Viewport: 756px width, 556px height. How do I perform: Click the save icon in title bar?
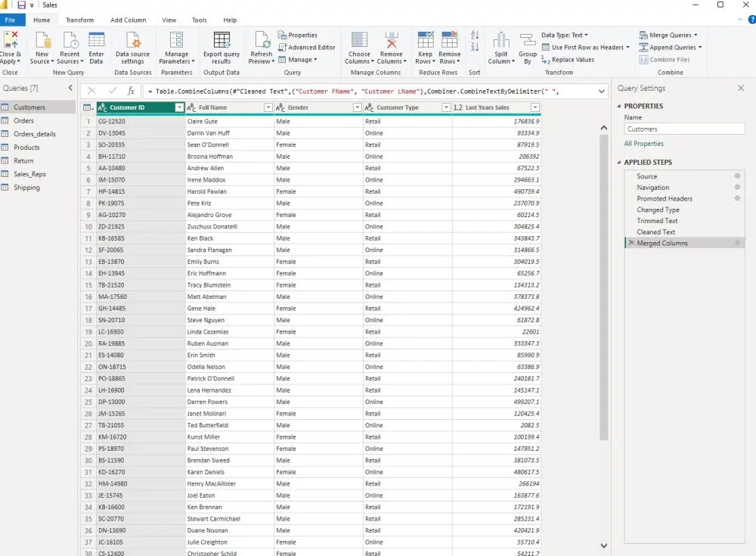pyautogui.click(x=21, y=5)
